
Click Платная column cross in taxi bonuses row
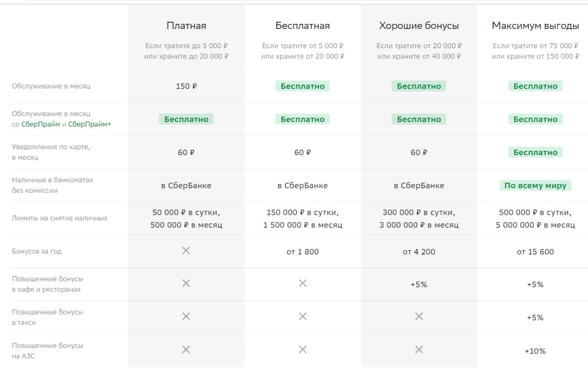[x=186, y=316]
